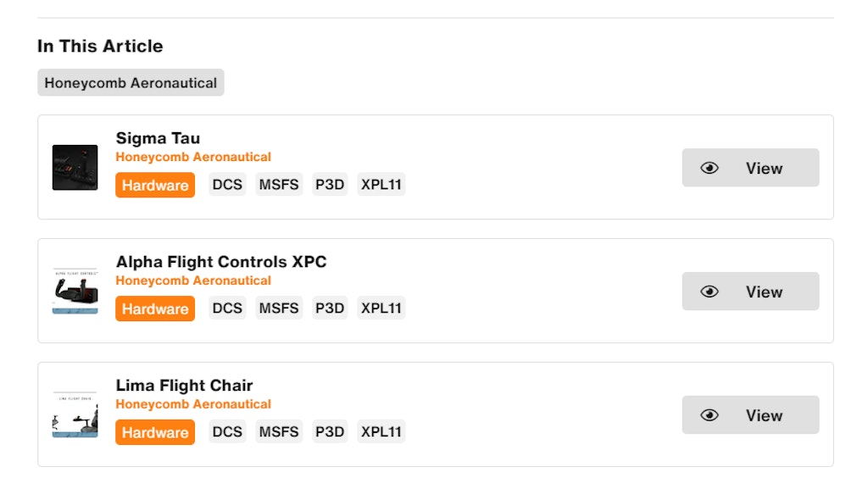Open the Lima Flight Chair title link

click(x=184, y=385)
